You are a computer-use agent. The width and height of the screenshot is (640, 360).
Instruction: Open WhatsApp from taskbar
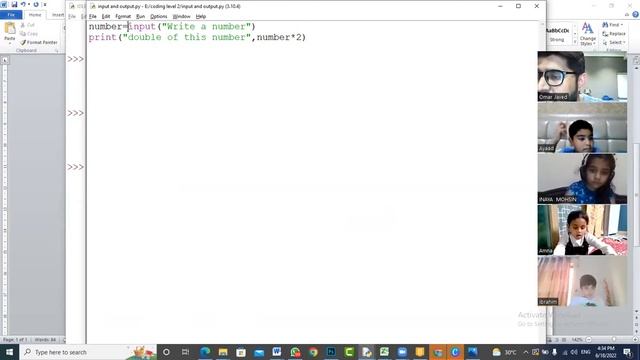click(295, 352)
